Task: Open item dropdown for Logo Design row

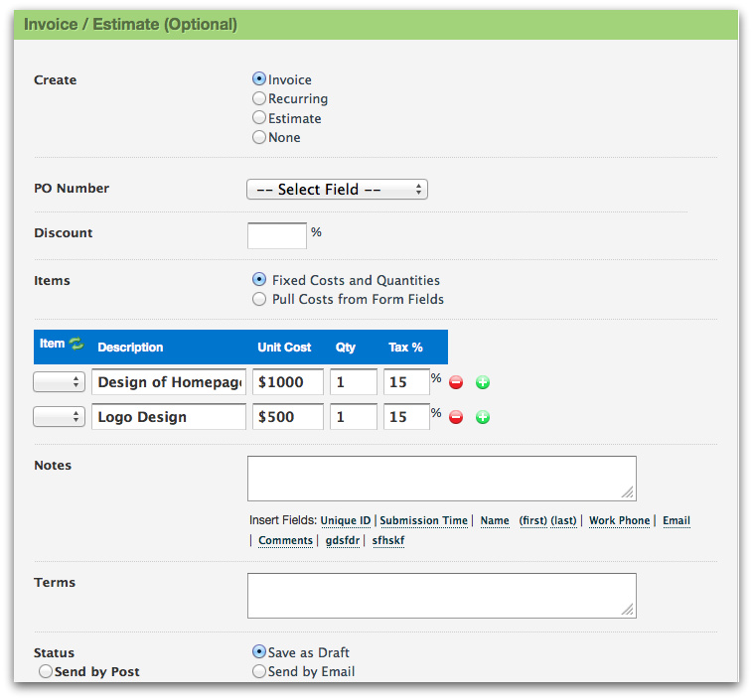Action: (60, 417)
